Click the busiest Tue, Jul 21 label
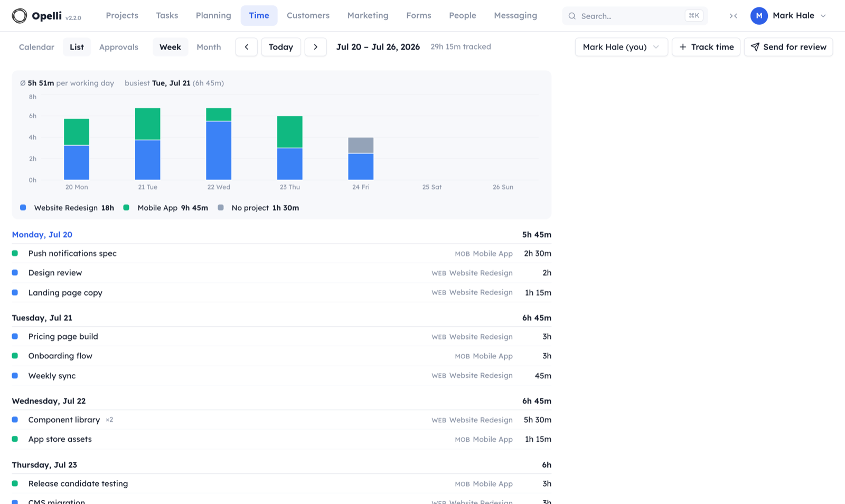Image resolution: width=845 pixels, height=504 pixels. click(174, 83)
